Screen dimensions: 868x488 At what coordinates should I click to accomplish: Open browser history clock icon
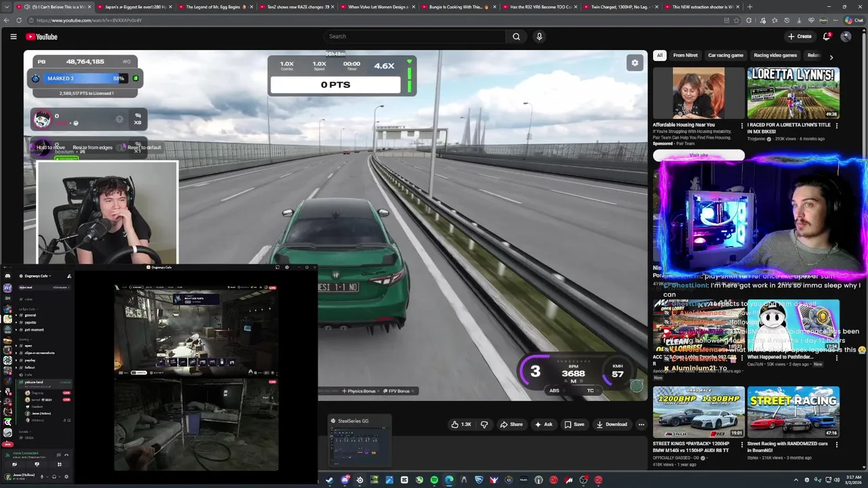tap(787, 20)
